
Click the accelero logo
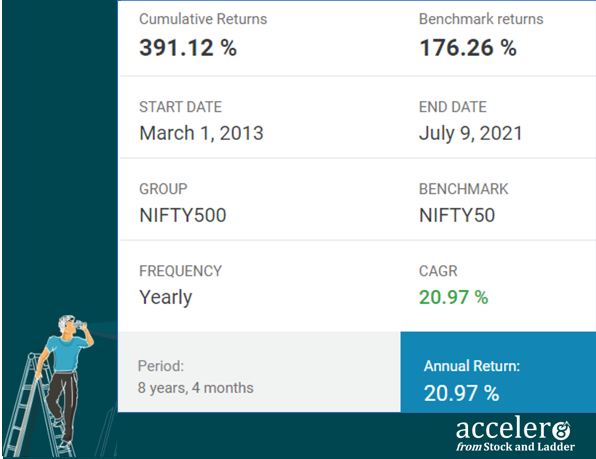(515, 434)
